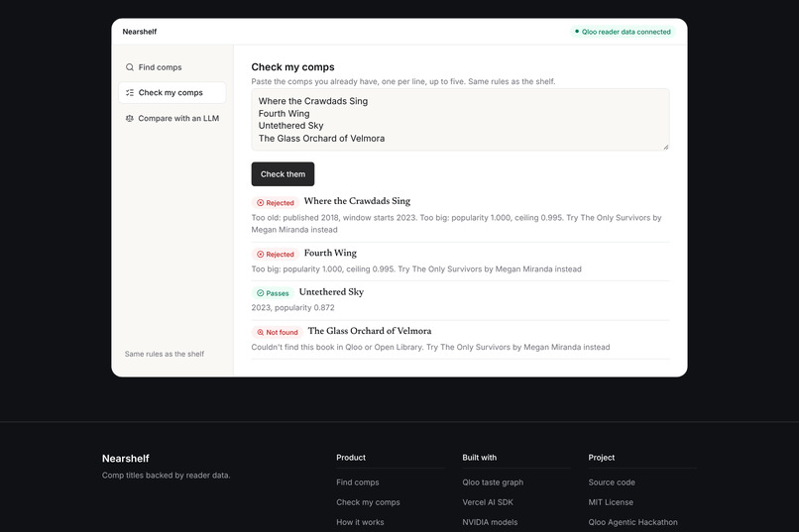Click the 'Comp titles backed by reader data' tagline
Image resolution: width=799 pixels, height=532 pixels.
pyautogui.click(x=167, y=475)
